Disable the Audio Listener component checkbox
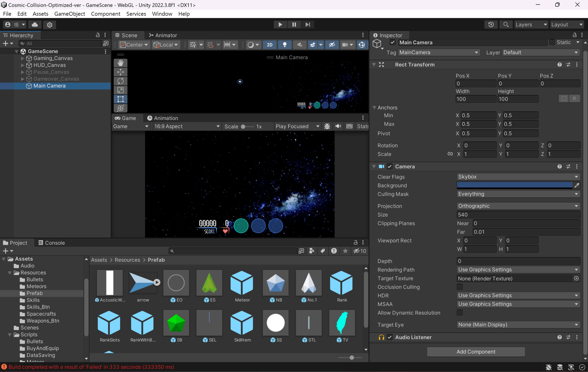Viewport: 588px width, 372px height. (390, 337)
